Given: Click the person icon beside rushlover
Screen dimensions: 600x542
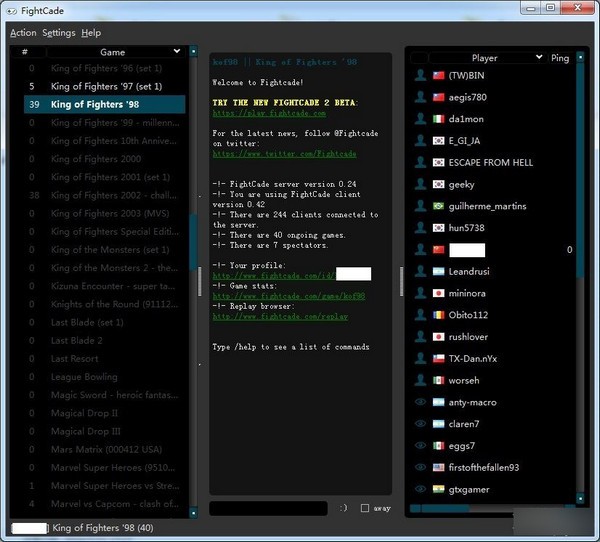Looking at the screenshot, I should click(420, 337).
